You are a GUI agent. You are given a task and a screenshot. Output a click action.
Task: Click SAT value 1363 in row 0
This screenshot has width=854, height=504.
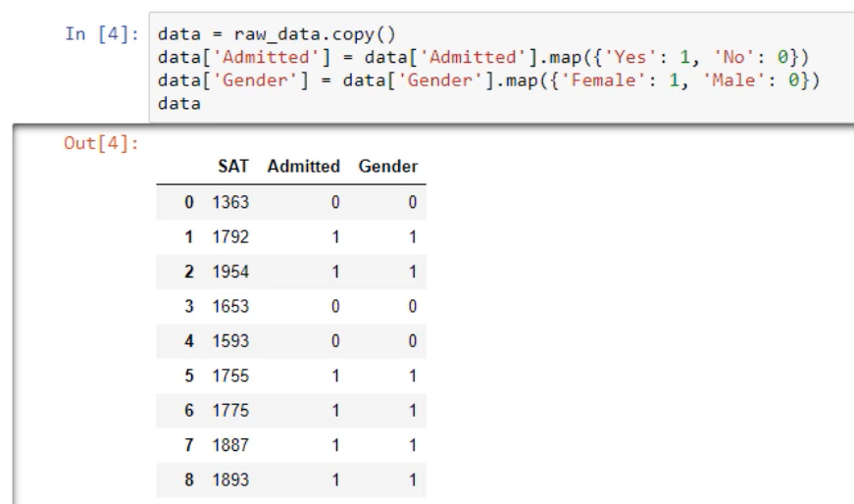tap(230, 202)
